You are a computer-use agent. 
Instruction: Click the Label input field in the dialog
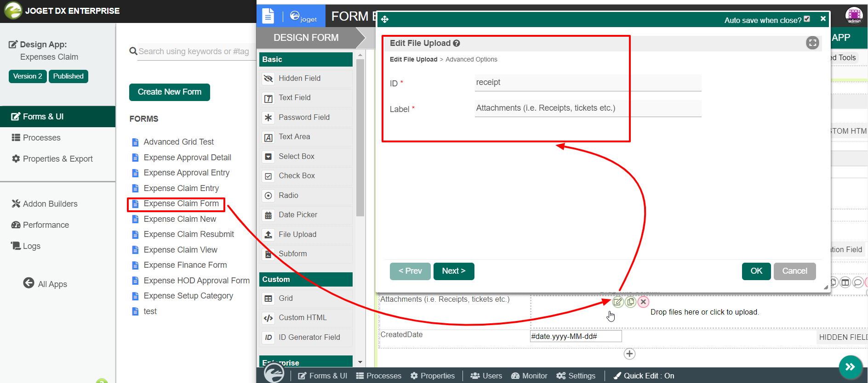588,108
